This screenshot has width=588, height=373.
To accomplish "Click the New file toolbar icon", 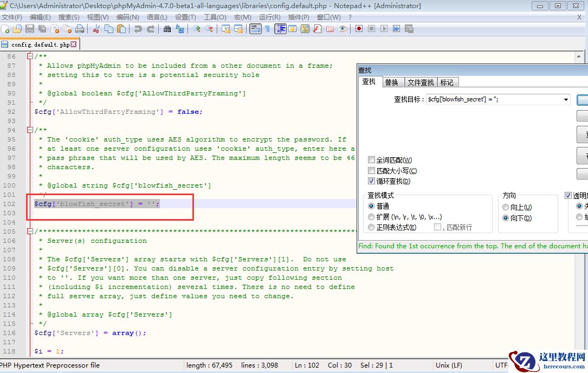I will pos(6,29).
